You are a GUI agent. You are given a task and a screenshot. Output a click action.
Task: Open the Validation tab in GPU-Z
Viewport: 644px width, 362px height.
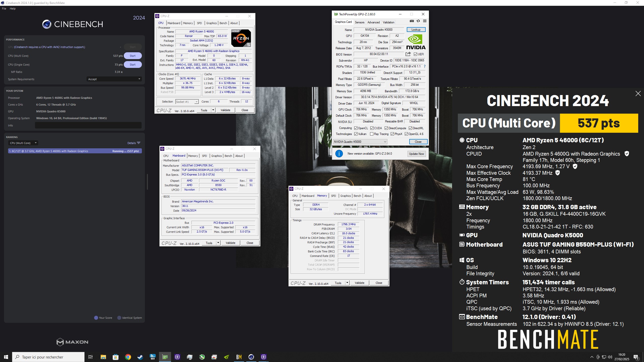point(389,22)
